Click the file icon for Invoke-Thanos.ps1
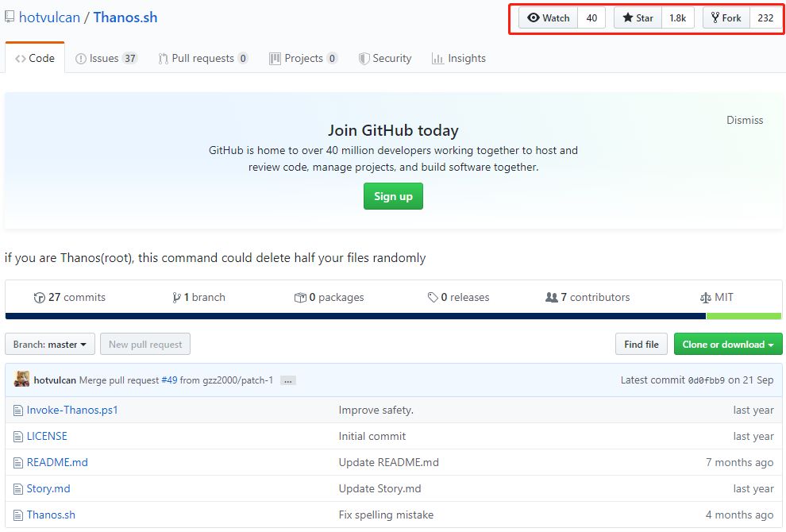The height and width of the screenshot is (532, 786). 18,411
